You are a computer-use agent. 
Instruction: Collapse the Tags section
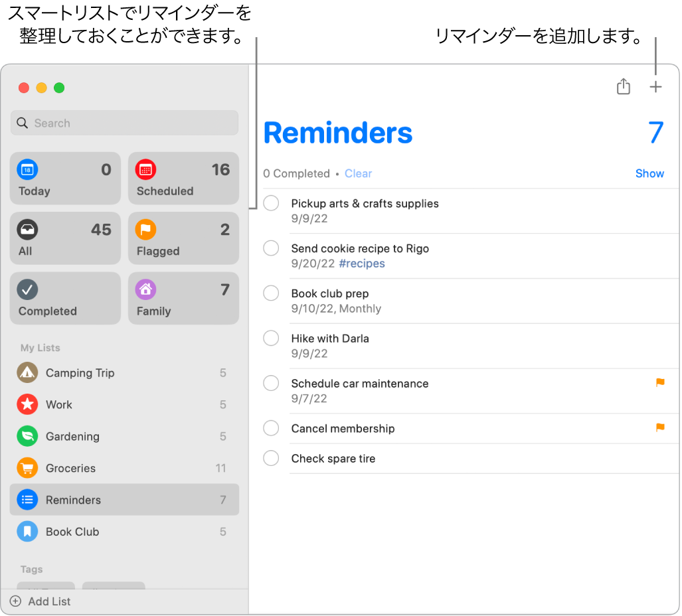(31, 570)
